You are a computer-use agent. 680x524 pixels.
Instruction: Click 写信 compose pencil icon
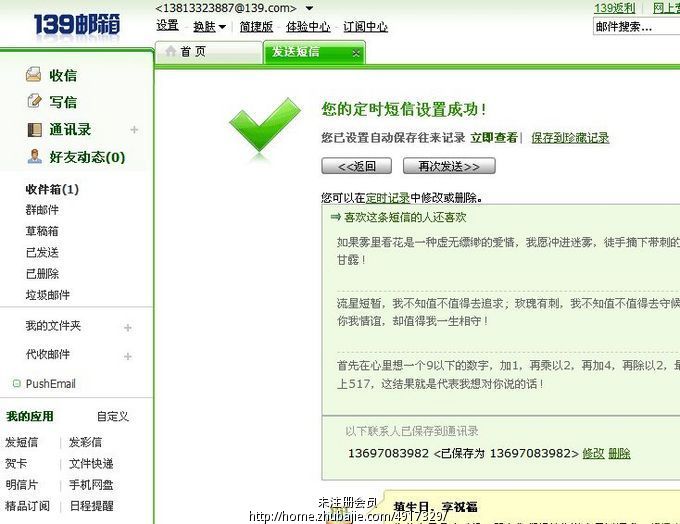pos(34,101)
